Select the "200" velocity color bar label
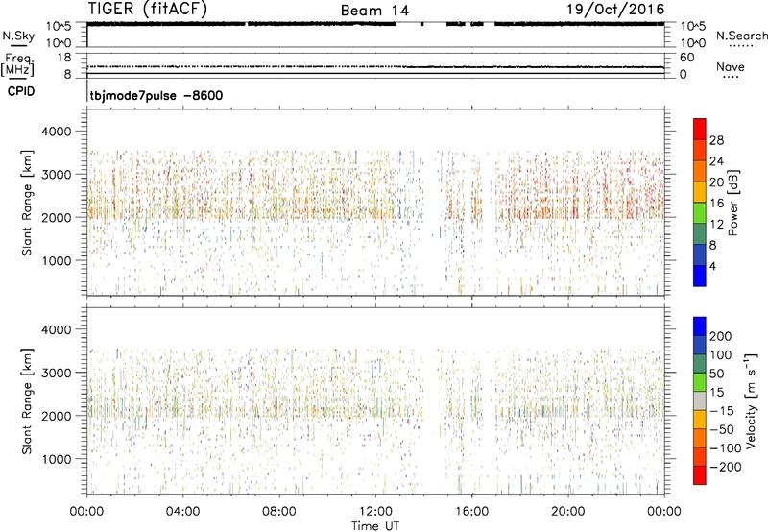The image size is (768, 532). (x=721, y=336)
